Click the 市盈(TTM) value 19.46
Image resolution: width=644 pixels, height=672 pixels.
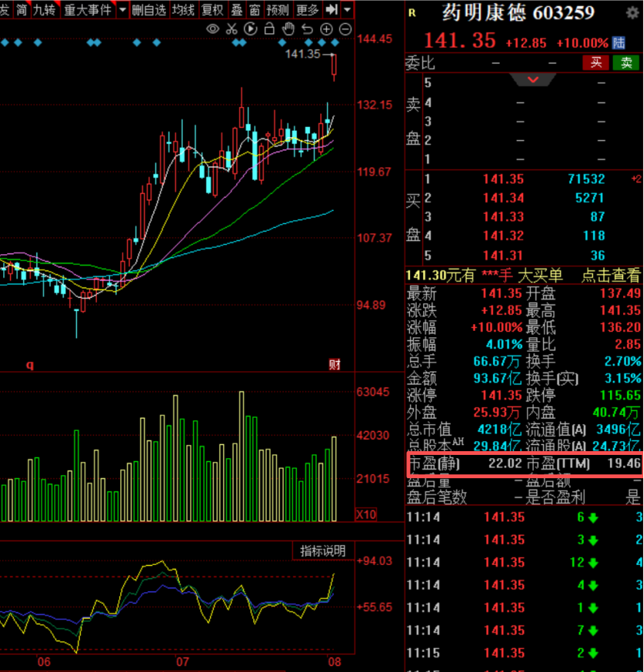coord(624,464)
